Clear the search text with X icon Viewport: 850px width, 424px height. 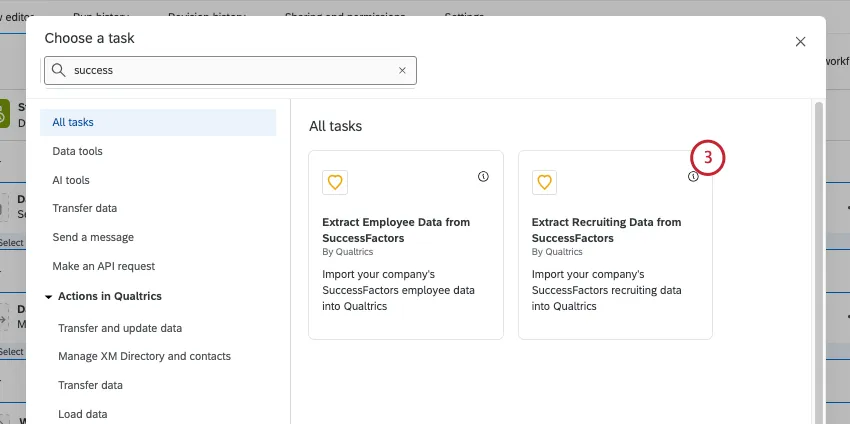tap(402, 71)
